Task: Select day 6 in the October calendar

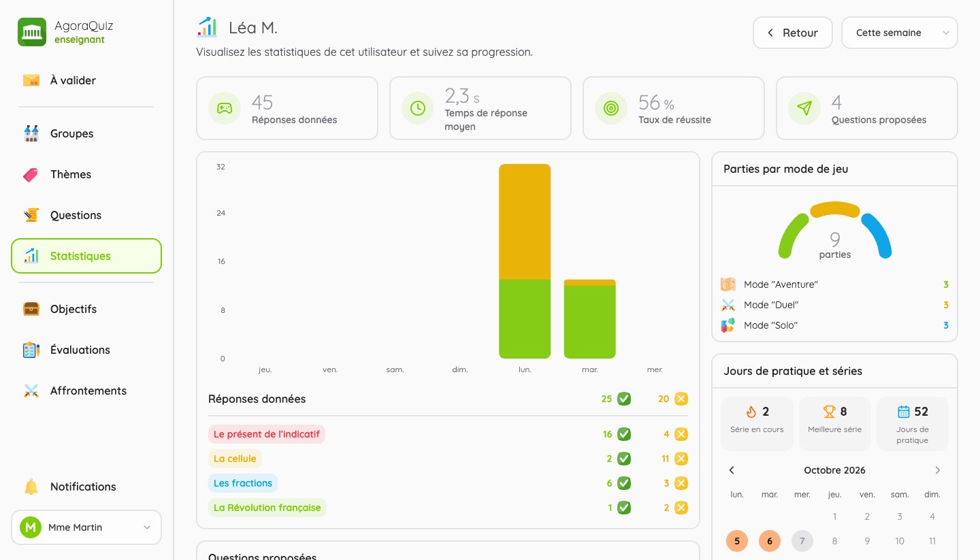Action: pos(770,541)
